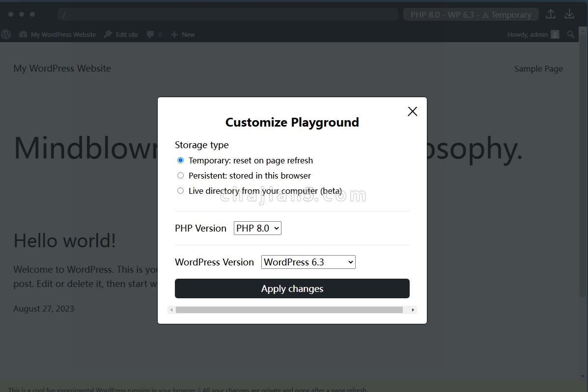Click Edit site in admin bar

click(x=121, y=34)
